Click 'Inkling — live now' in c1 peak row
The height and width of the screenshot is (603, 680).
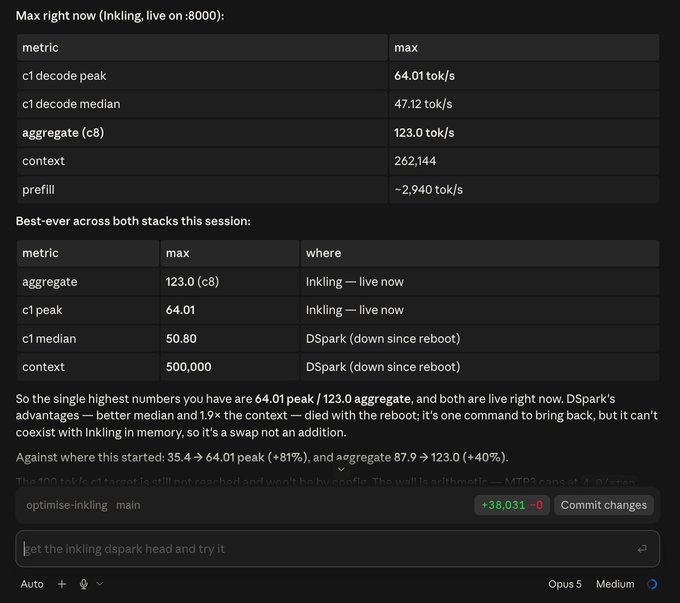click(354, 310)
